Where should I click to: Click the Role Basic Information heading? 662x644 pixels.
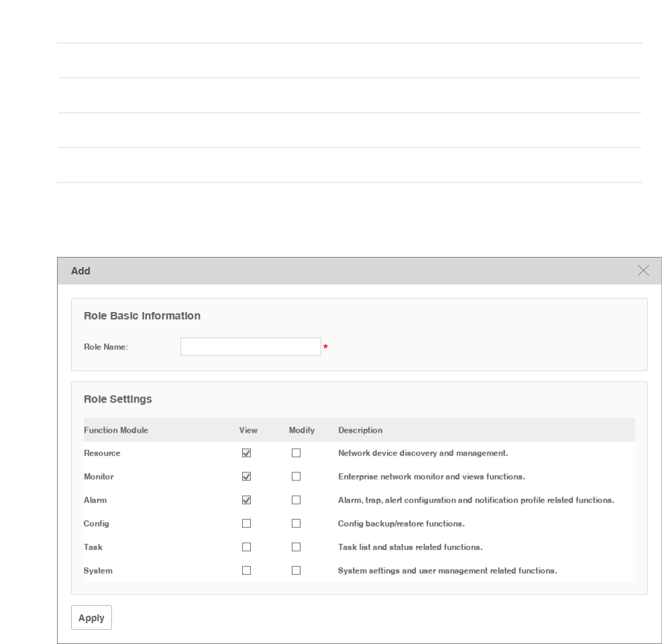click(142, 316)
